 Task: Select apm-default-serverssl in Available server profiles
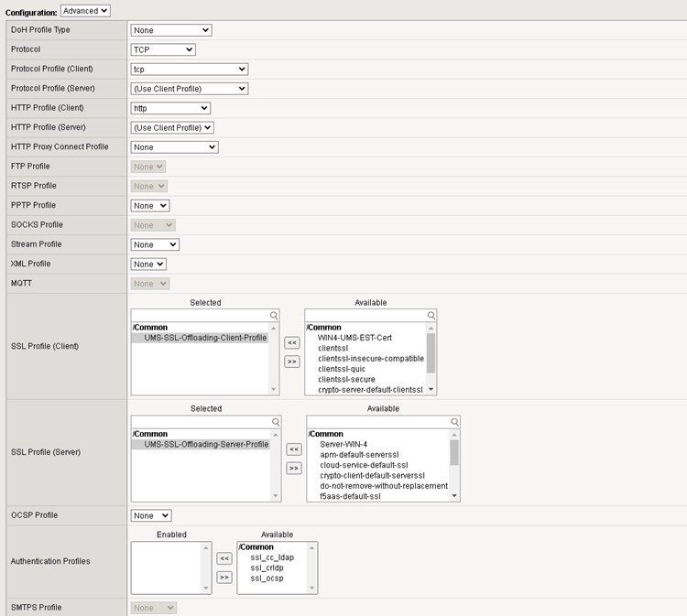(359, 454)
